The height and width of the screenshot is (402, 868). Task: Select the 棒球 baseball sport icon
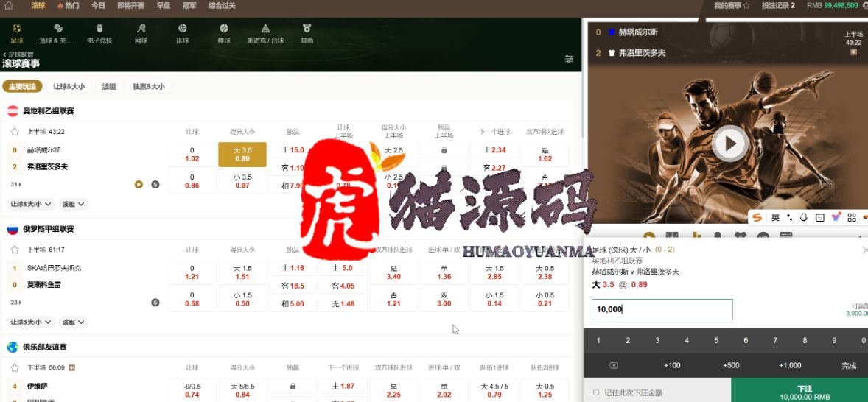[224, 28]
